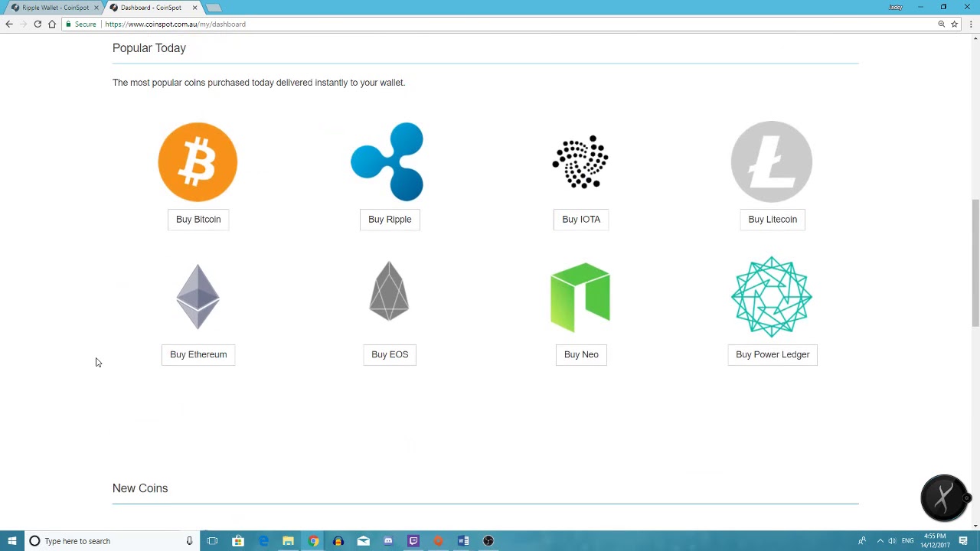Viewport: 980px width, 551px height.
Task: Click the blue Ripple logo
Action: [x=387, y=161]
